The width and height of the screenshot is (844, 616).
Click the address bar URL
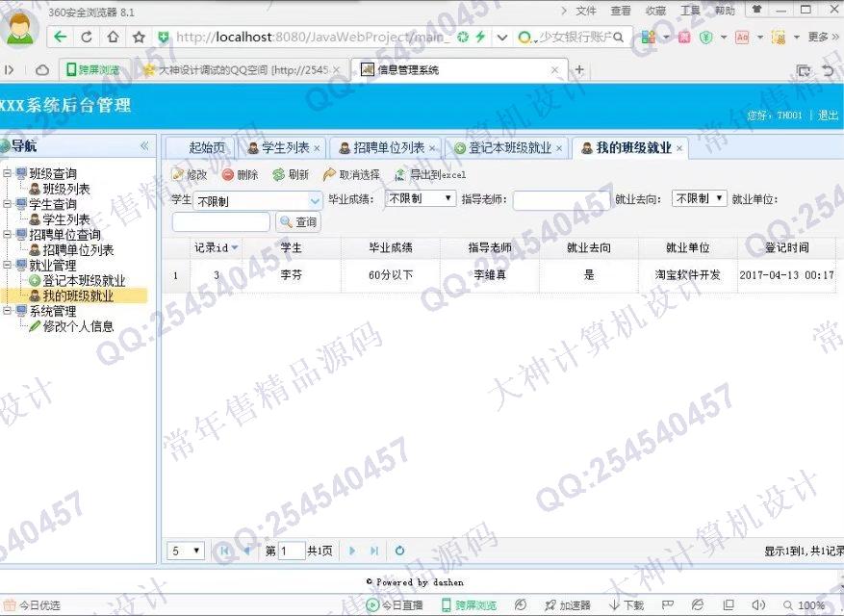tap(311, 37)
